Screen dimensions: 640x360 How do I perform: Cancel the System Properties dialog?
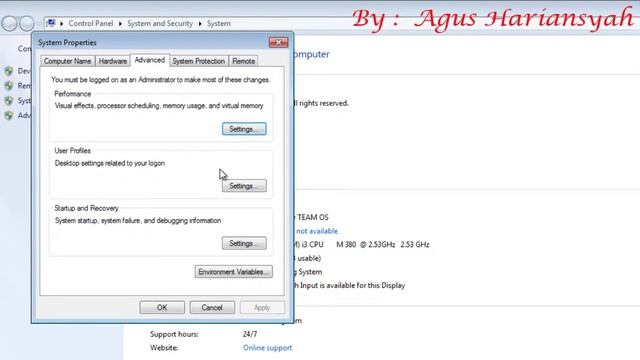pyautogui.click(x=212, y=307)
